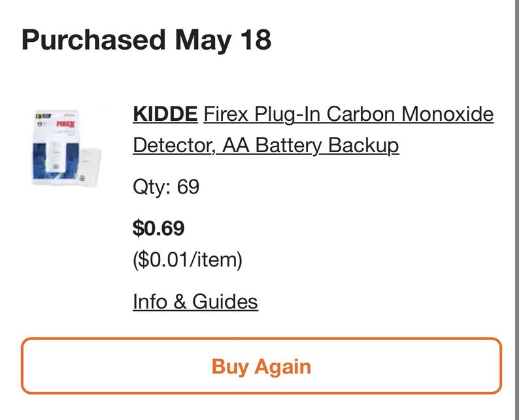Click the Detector, AA Battery Backup link text
523x420 pixels.
click(266, 145)
